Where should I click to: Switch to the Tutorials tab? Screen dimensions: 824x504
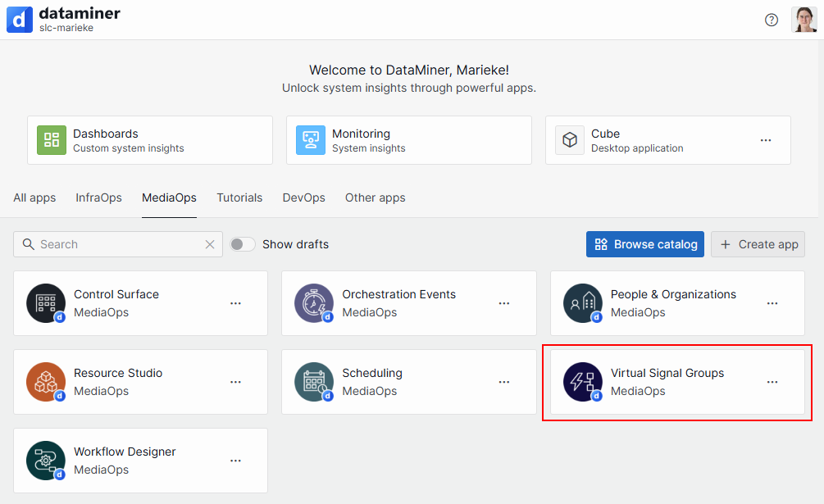(239, 198)
